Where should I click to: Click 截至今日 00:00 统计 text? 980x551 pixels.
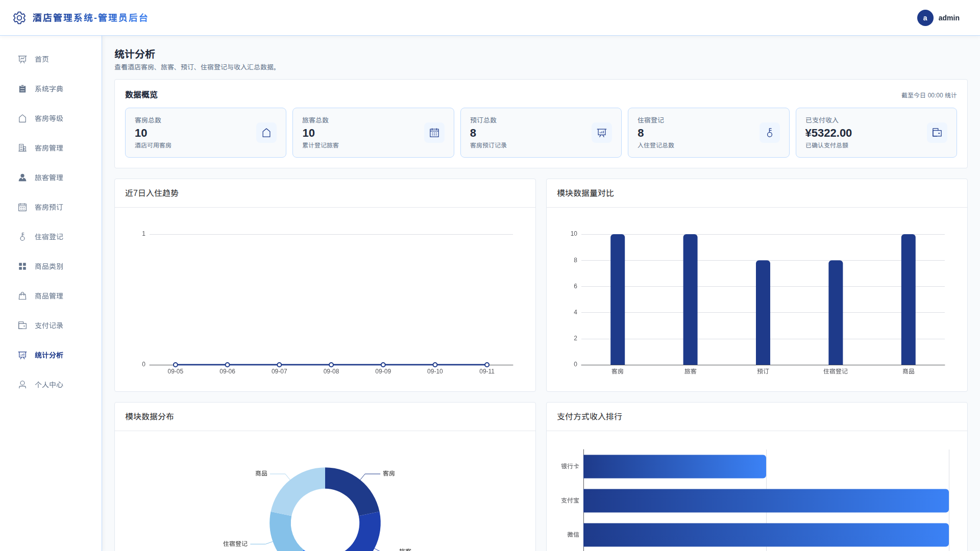click(929, 95)
